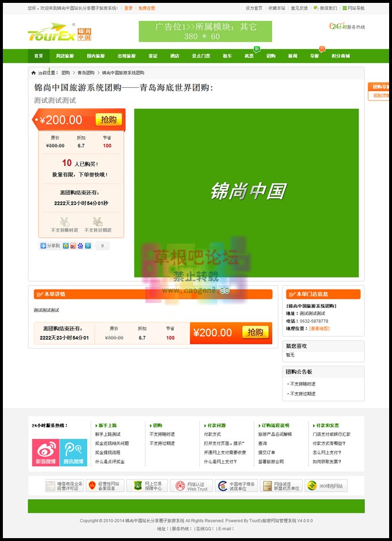Image resolution: width=392 pixels, height=541 pixels.
Task: Click the 中国电子商务诚信单位 badge
Action: click(236, 486)
